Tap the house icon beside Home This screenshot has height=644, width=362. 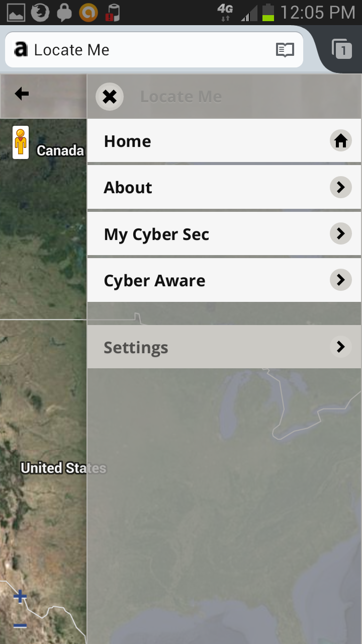[340, 141]
